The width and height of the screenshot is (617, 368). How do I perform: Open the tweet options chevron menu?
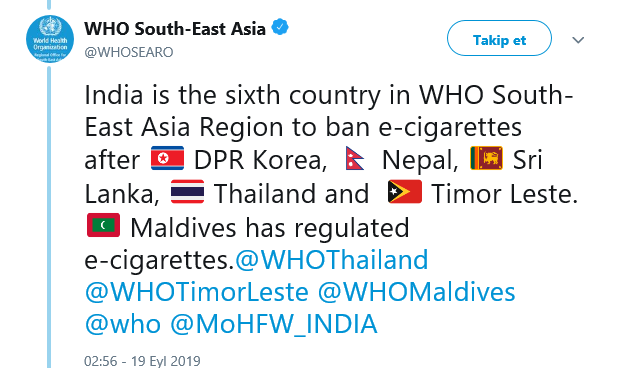[578, 40]
